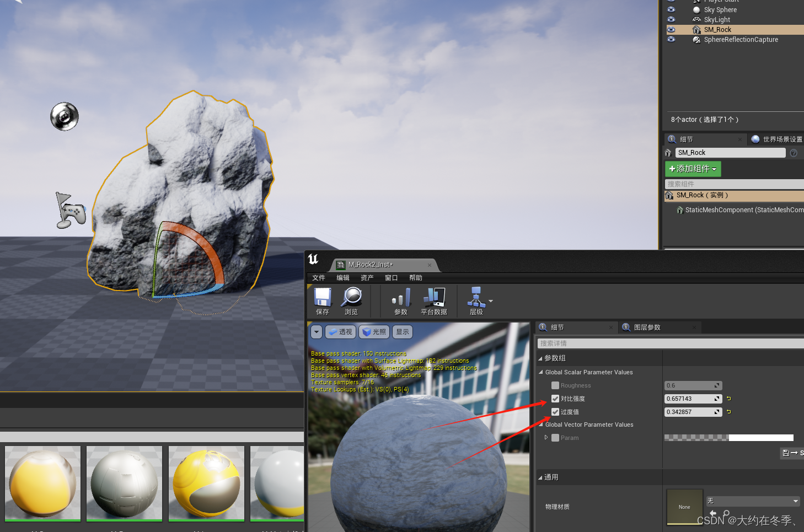
Task: Click the None physical material thumbnail
Action: (x=685, y=507)
